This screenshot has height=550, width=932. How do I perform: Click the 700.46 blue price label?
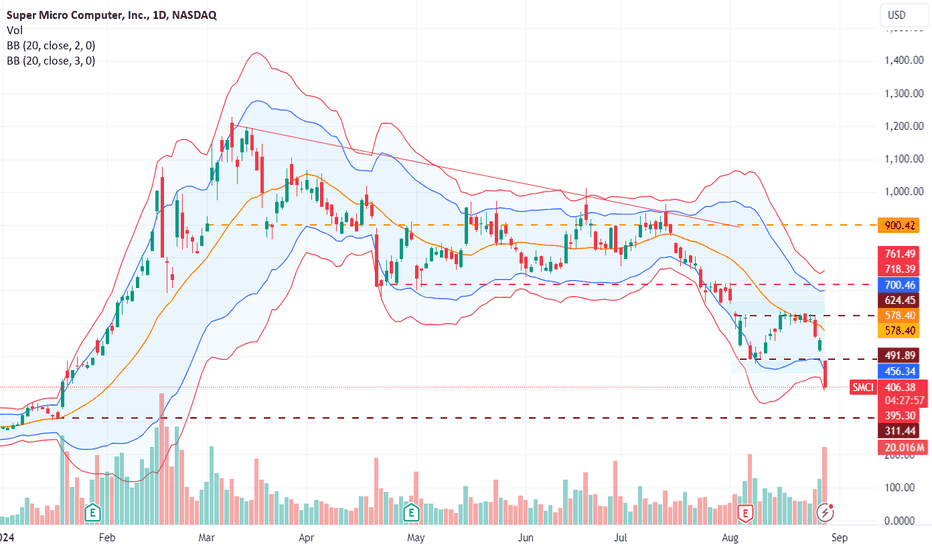899,285
